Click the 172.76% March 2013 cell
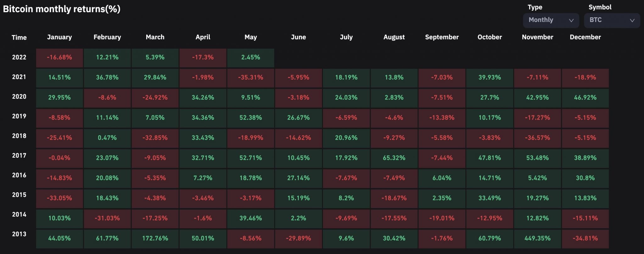The image size is (644, 254). [x=155, y=238]
